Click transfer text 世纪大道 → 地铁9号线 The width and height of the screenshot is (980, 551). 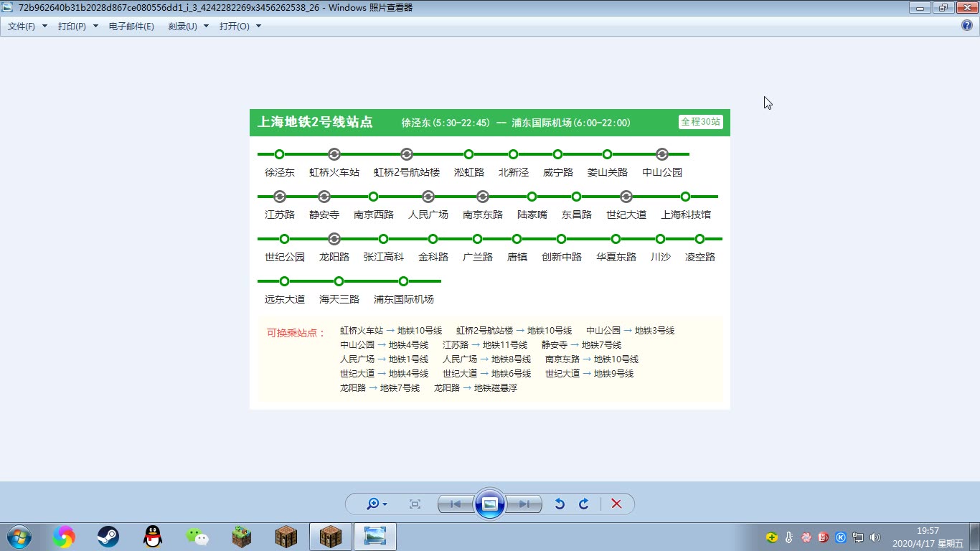click(590, 374)
